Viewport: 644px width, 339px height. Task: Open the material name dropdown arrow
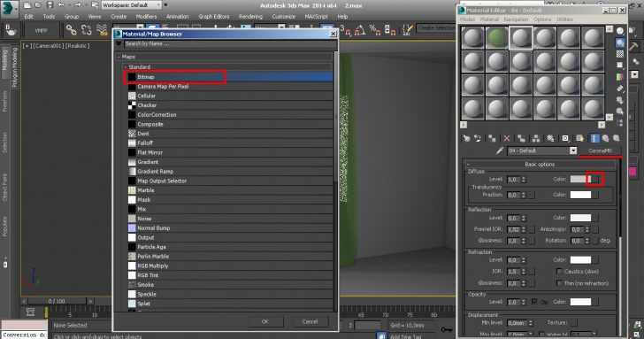tap(573, 150)
